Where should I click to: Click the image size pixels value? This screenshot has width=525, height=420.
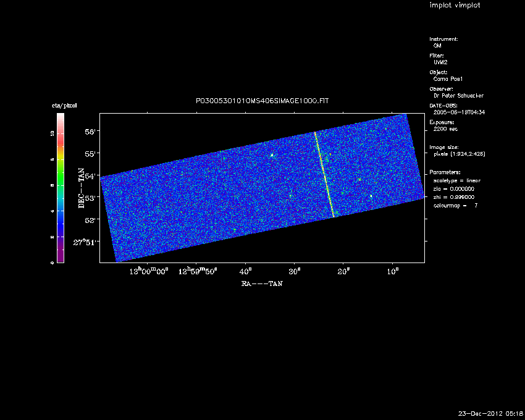click(x=460, y=154)
